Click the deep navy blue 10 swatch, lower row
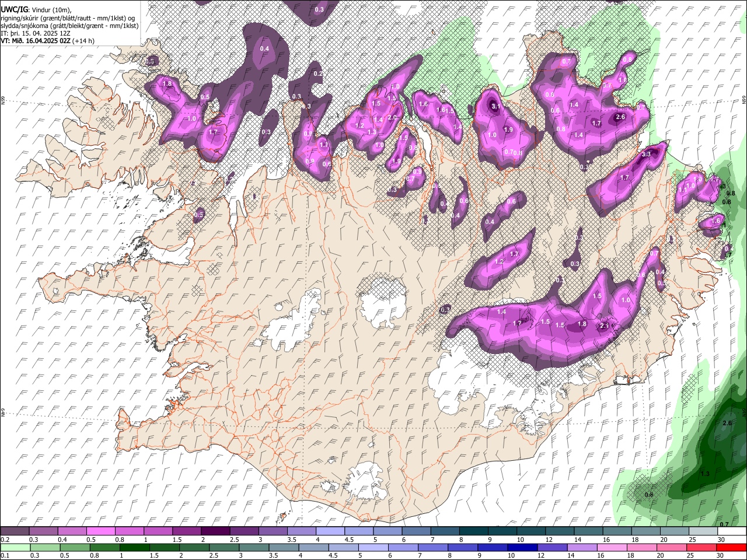Image resolution: width=747 pixels, height=560 pixels. [x=522, y=548]
